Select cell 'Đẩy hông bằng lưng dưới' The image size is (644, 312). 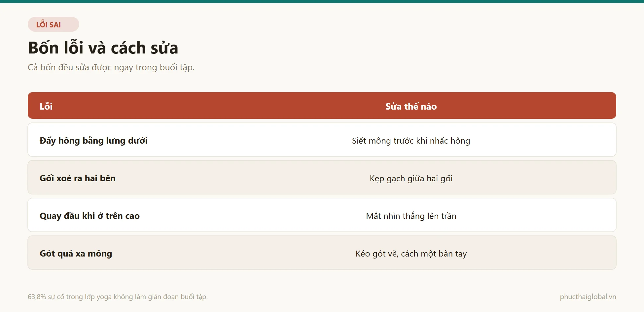coord(93,141)
